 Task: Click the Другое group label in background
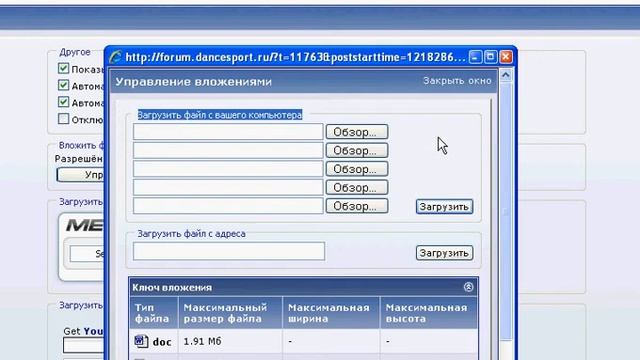tap(75, 52)
